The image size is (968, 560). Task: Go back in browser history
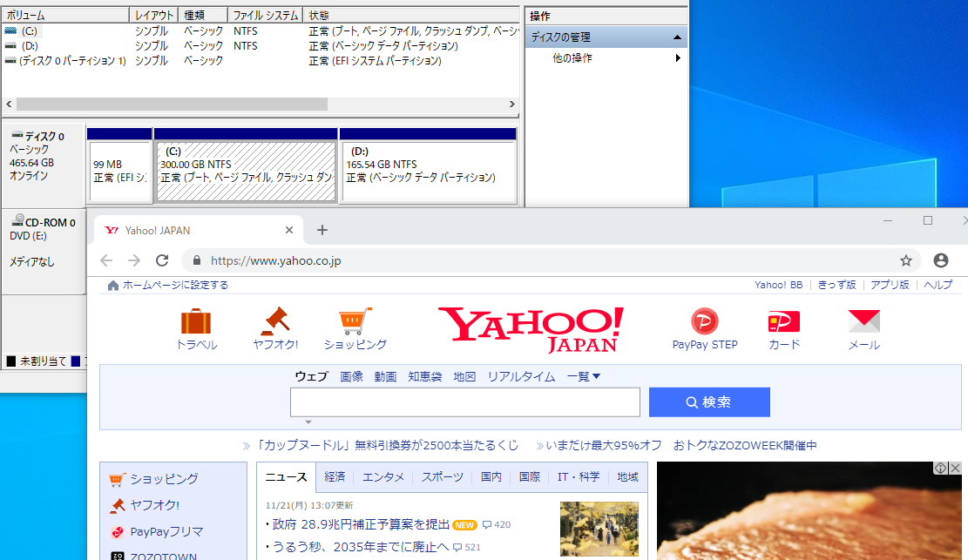(106, 260)
